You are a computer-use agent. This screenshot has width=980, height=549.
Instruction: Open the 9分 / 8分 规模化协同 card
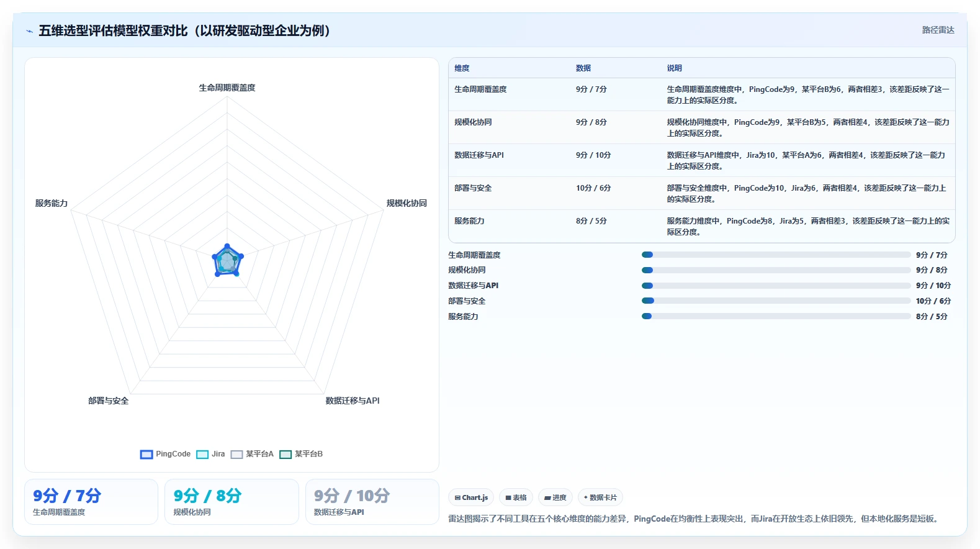[x=232, y=502]
